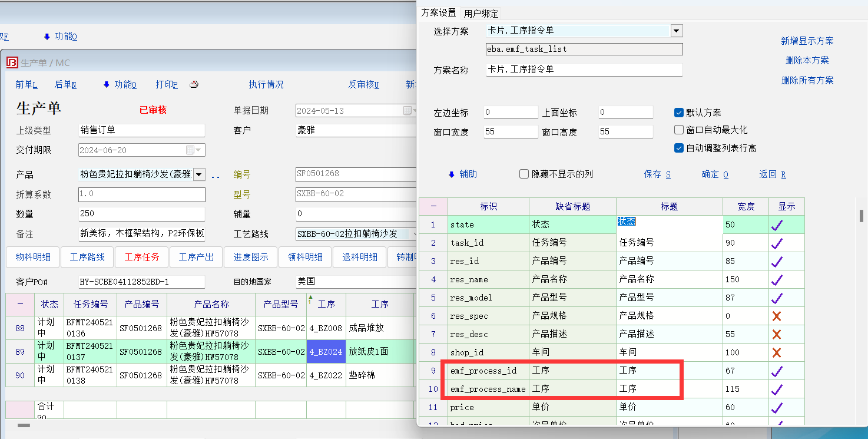Image resolution: width=868 pixels, height=439 pixels.
Task: Open the 选择方案 dropdown list
Action: tap(676, 31)
